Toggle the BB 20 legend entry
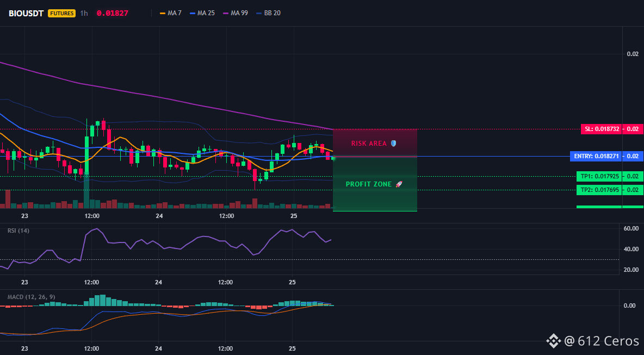Screen dimensions: 644x355 tap(268, 13)
